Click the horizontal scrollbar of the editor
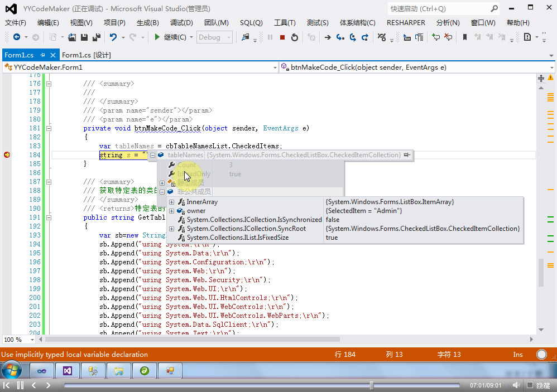 coord(192,340)
